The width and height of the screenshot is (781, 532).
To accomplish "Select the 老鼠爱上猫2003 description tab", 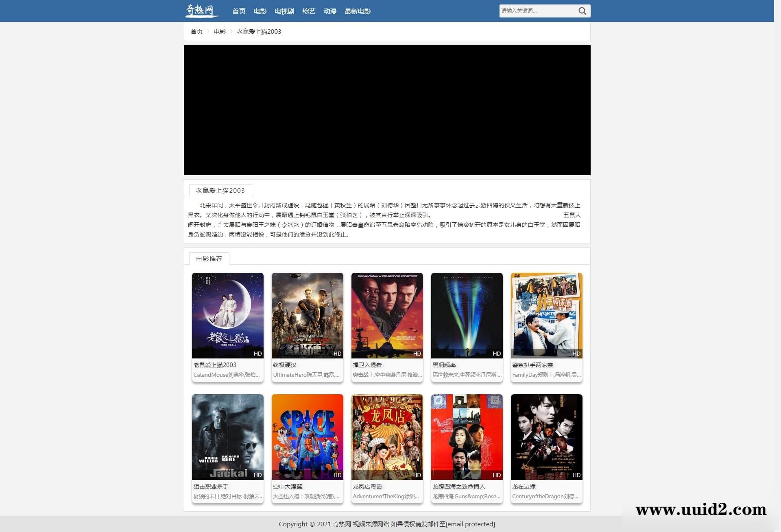I will coord(220,190).
